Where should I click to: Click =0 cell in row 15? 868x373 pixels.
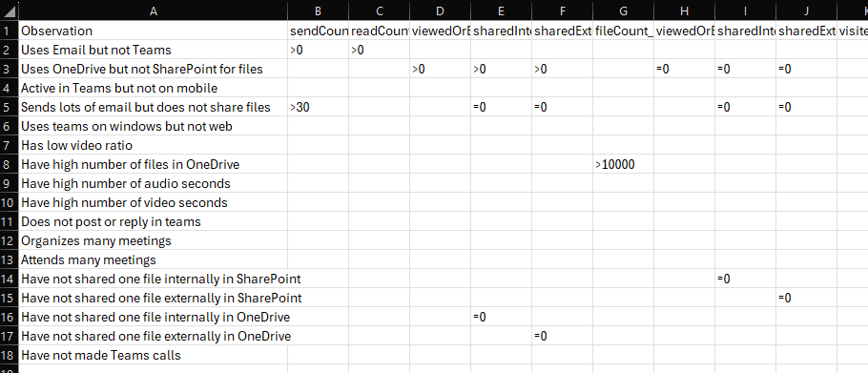pyautogui.click(x=806, y=299)
